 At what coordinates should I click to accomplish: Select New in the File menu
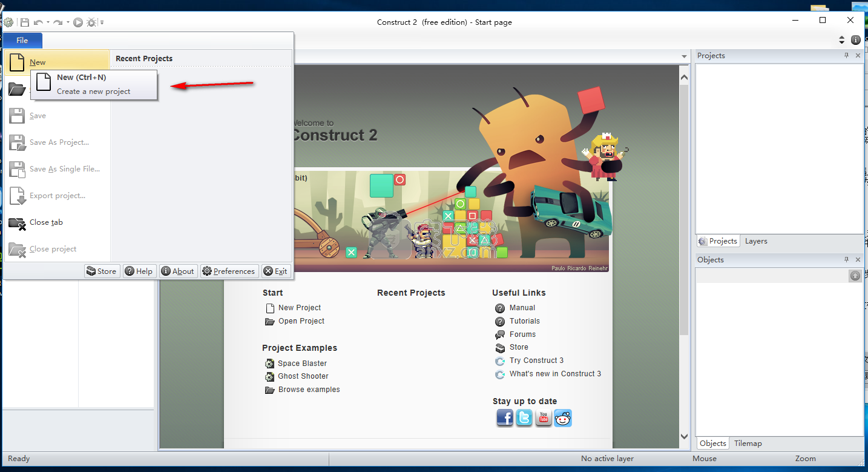(x=57, y=62)
